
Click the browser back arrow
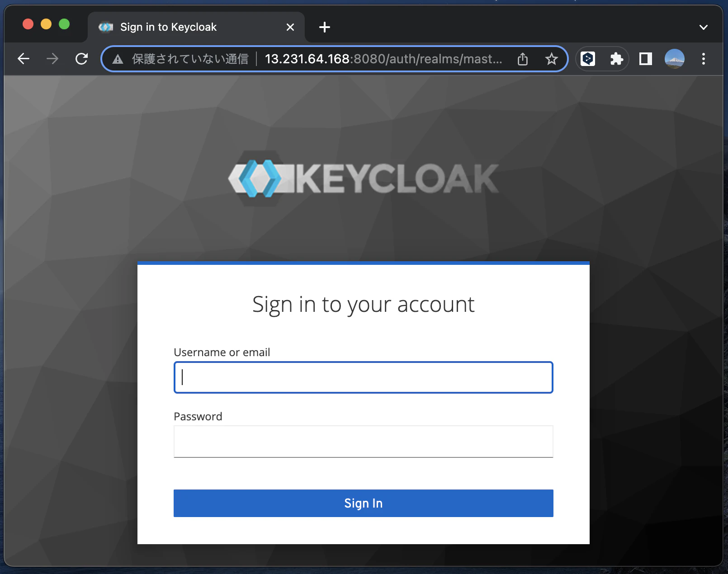[x=24, y=59]
